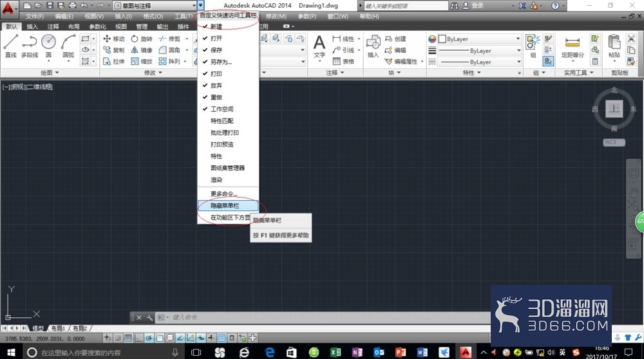Expand the 绘图 panel
The width and height of the screenshot is (644, 359).
(x=50, y=73)
